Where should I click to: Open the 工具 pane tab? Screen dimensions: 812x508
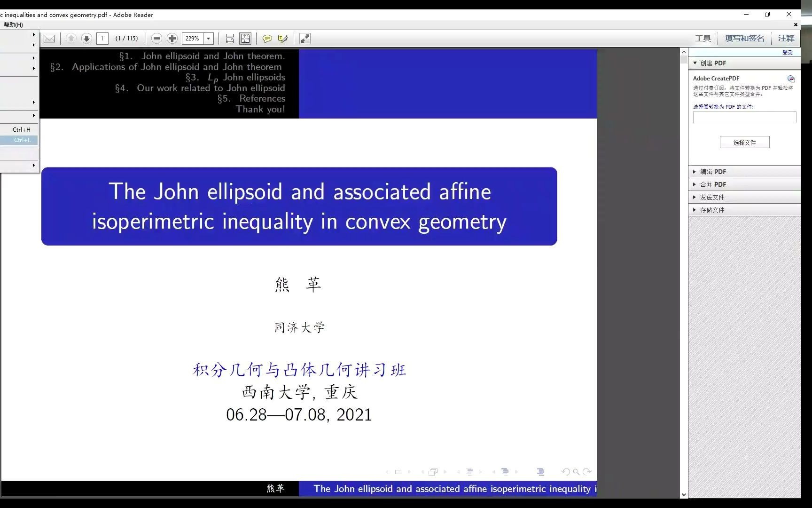703,39
